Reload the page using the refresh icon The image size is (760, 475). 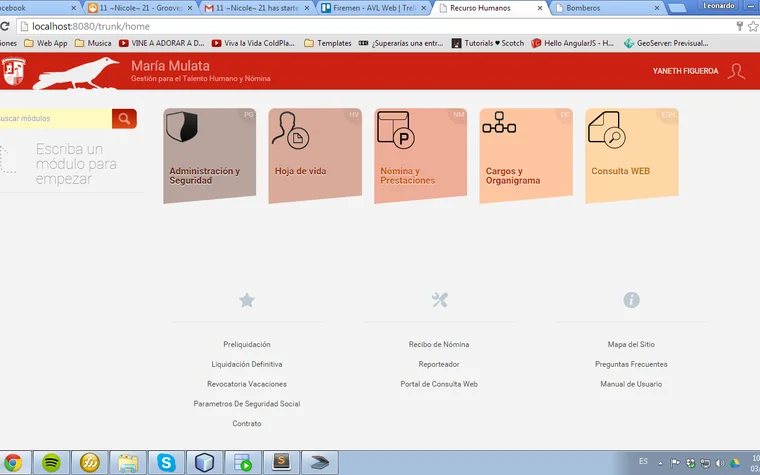[5, 26]
